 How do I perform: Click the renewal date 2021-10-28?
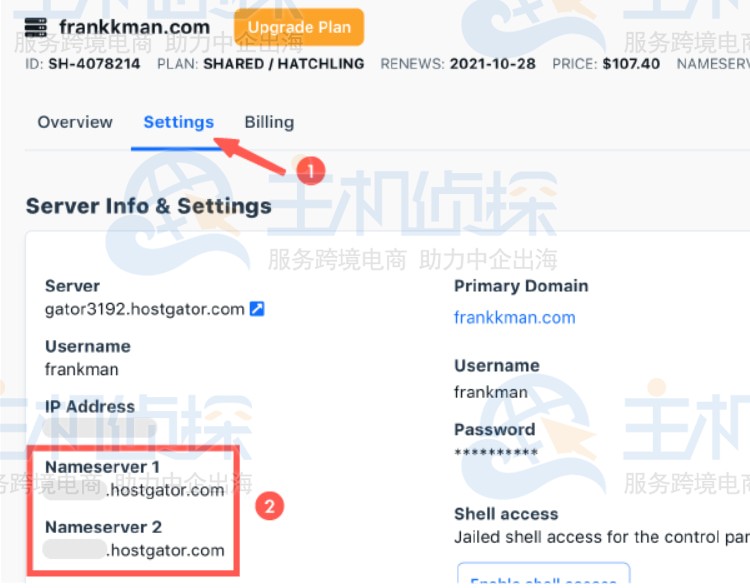(x=493, y=64)
